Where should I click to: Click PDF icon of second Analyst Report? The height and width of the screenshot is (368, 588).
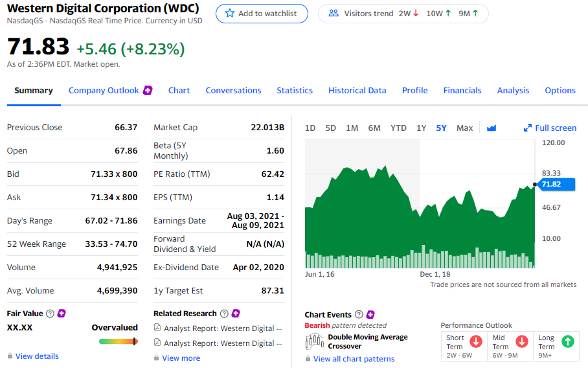[157, 343]
